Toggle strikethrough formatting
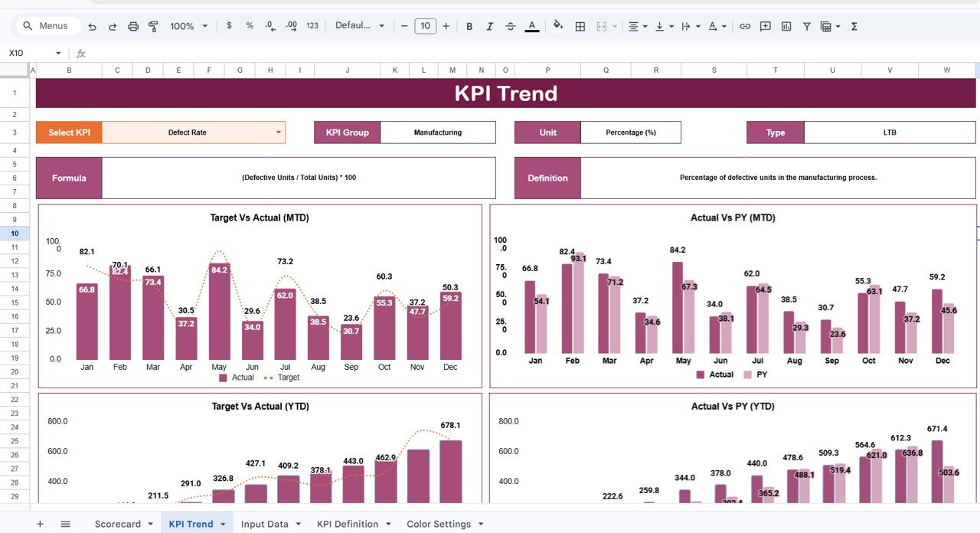The image size is (980, 533). pos(510,25)
